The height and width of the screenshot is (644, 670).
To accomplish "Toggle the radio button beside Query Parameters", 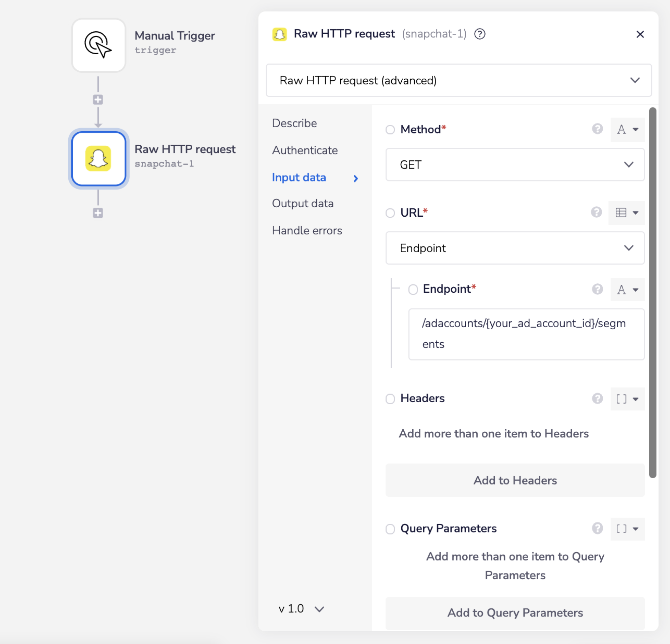I will click(390, 529).
